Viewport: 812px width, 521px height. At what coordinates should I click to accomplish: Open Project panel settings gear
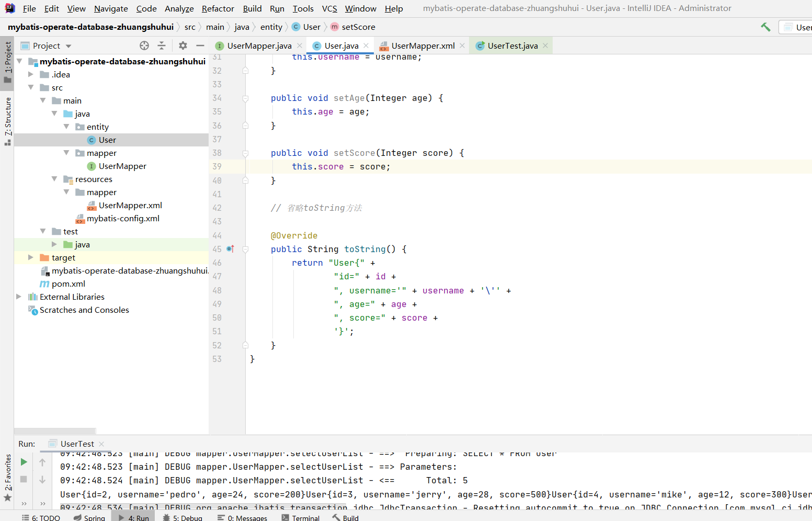coord(182,46)
